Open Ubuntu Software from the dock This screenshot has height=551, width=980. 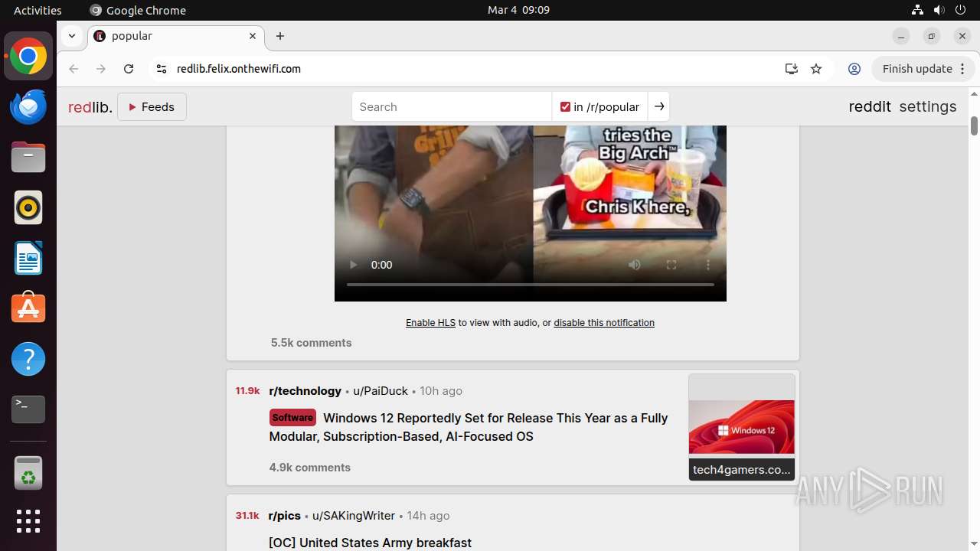click(x=28, y=309)
